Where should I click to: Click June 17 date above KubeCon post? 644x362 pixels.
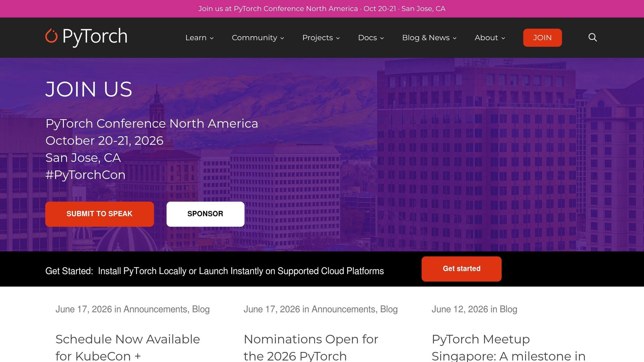click(84, 309)
